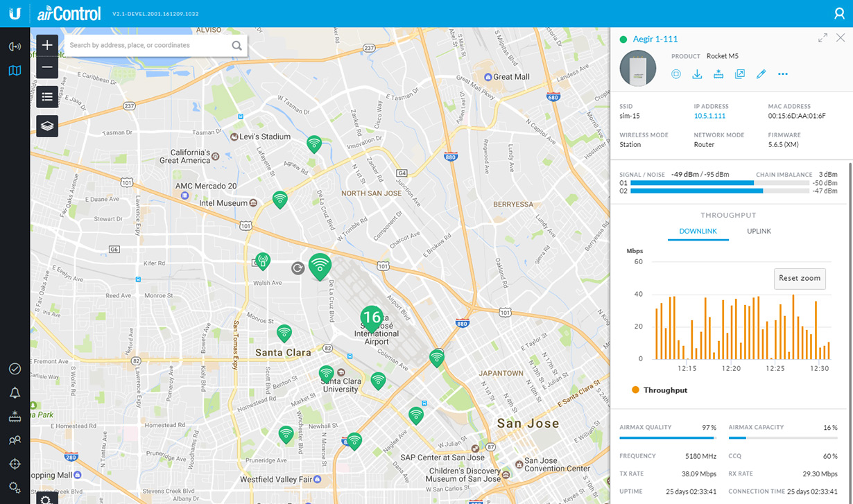Viewport: 853px width, 504px height.
Task: Click the grey refresh marker on map
Action: (x=298, y=268)
